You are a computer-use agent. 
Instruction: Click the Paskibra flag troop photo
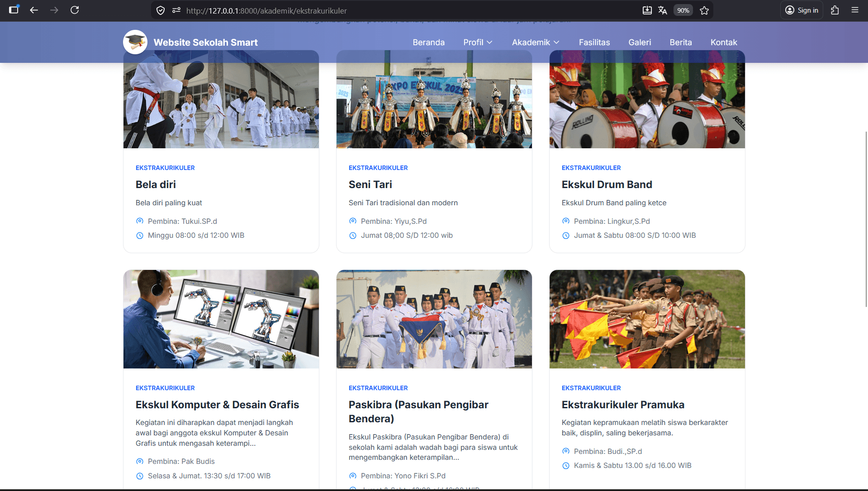click(x=434, y=319)
